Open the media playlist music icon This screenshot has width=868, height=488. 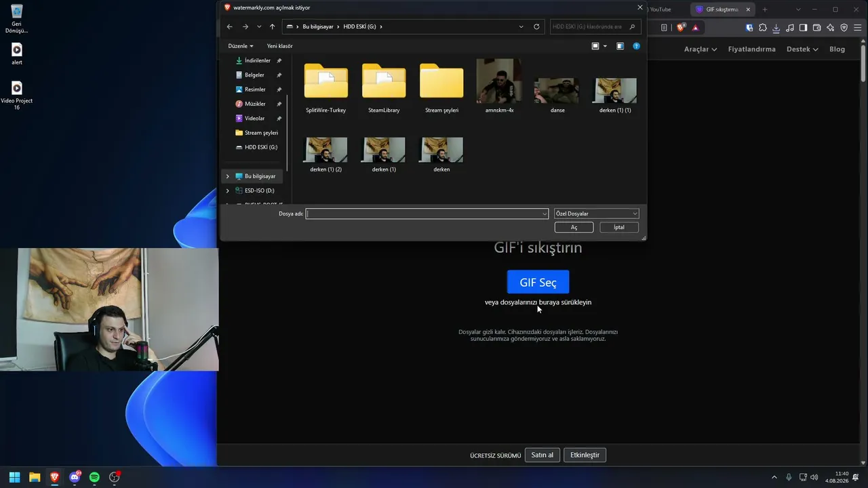coord(790,28)
